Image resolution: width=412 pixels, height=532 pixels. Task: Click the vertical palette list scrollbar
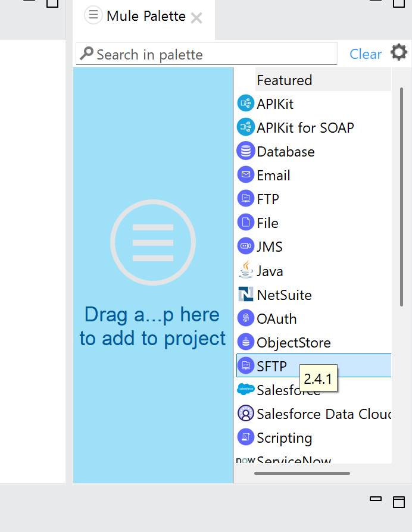click(401, 197)
